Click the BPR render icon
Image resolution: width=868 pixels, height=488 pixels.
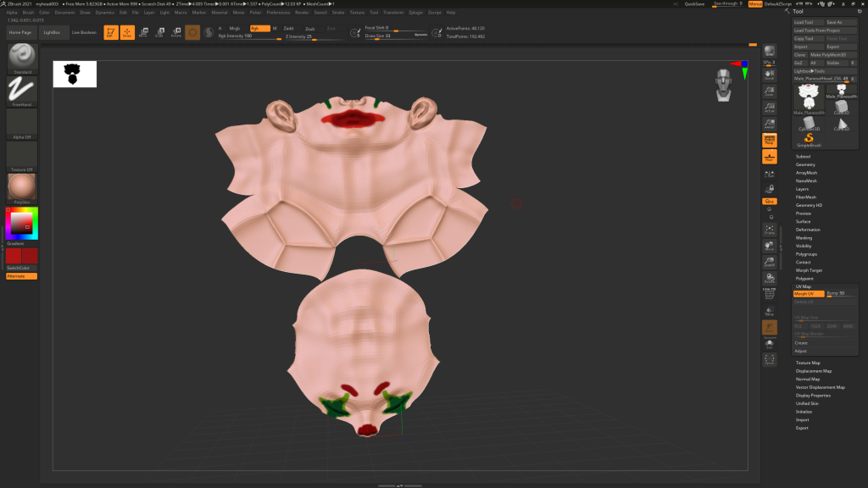(x=770, y=52)
